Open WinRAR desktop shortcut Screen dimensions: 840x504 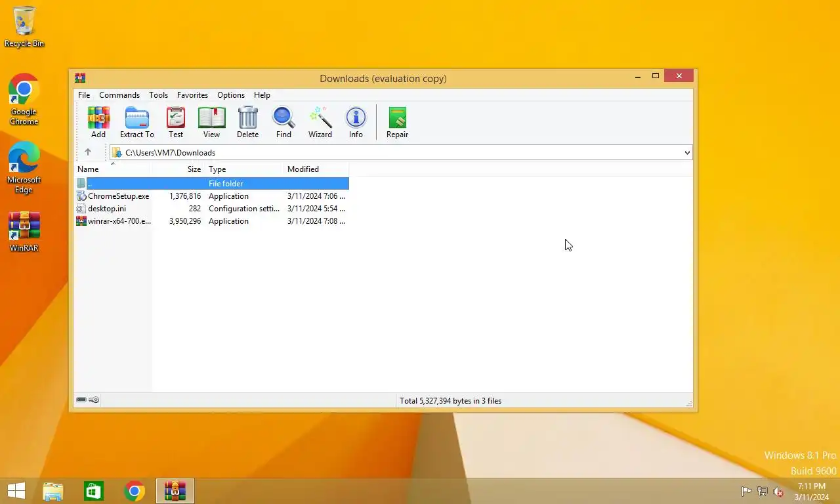[x=24, y=232]
